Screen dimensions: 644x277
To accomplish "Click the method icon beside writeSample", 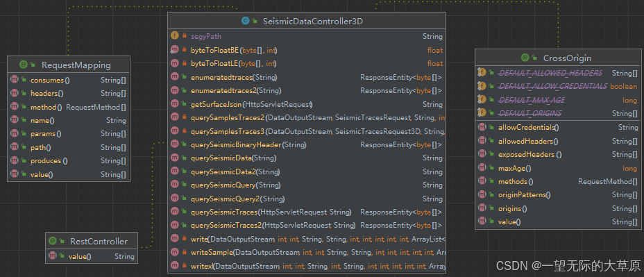I will (x=175, y=252).
